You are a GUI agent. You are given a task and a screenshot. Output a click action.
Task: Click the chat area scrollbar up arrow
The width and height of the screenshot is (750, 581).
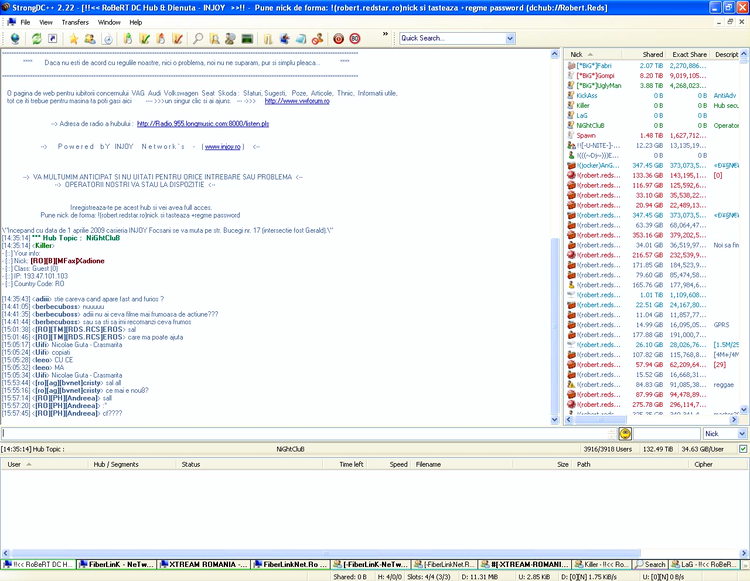pyautogui.click(x=555, y=54)
